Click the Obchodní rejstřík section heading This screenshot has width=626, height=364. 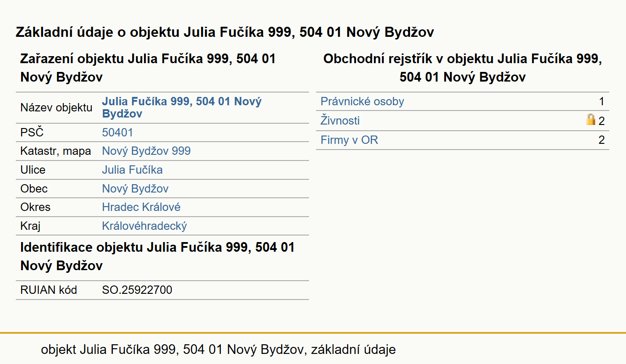(463, 68)
